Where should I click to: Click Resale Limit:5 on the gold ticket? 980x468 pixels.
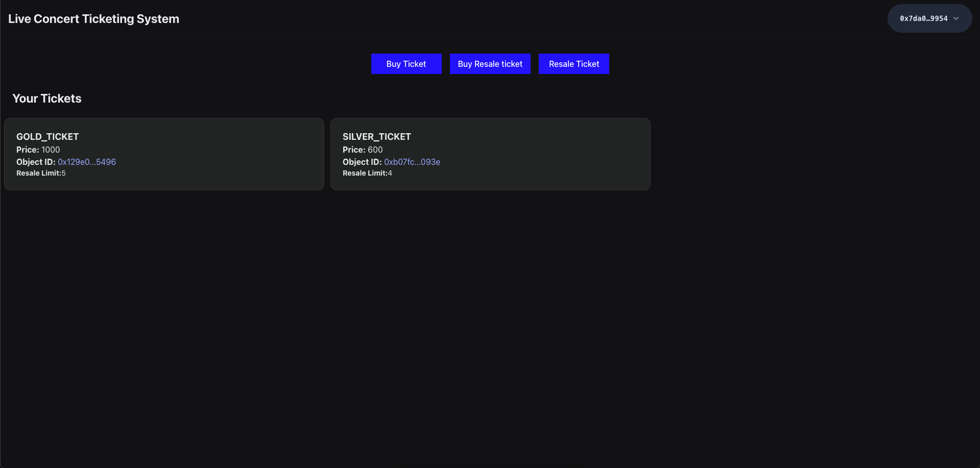41,173
